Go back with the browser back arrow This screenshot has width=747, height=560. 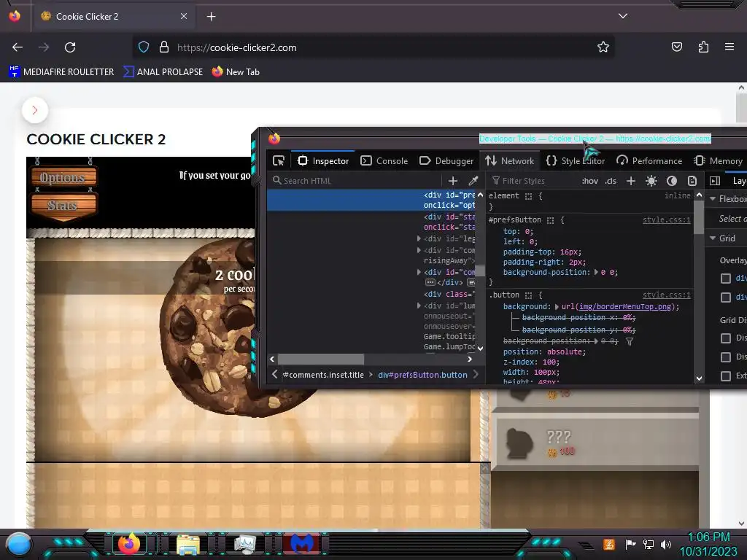point(18,47)
